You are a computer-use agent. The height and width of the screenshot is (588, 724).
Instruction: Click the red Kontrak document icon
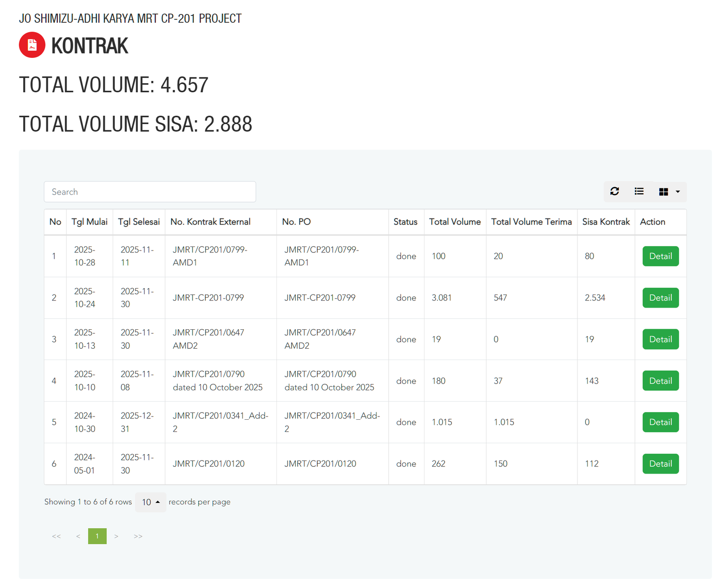[32, 45]
